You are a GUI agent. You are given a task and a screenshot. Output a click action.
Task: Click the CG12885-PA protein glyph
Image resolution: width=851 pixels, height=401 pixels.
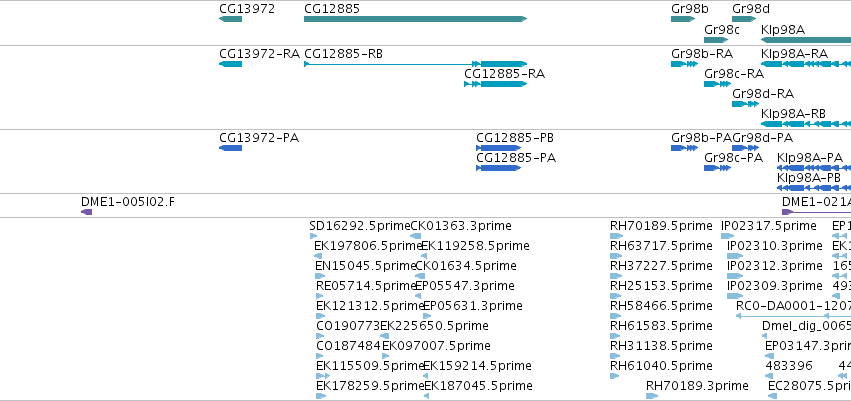(498, 168)
